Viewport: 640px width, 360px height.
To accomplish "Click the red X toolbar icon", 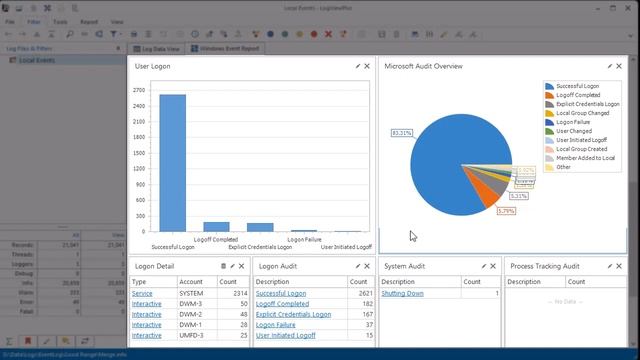I will click(328, 34).
